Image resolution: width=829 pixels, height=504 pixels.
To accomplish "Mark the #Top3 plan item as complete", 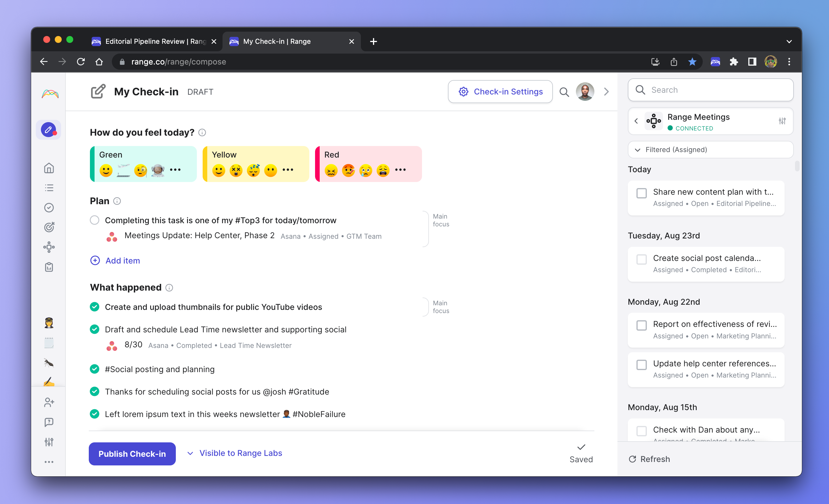I will tap(95, 220).
